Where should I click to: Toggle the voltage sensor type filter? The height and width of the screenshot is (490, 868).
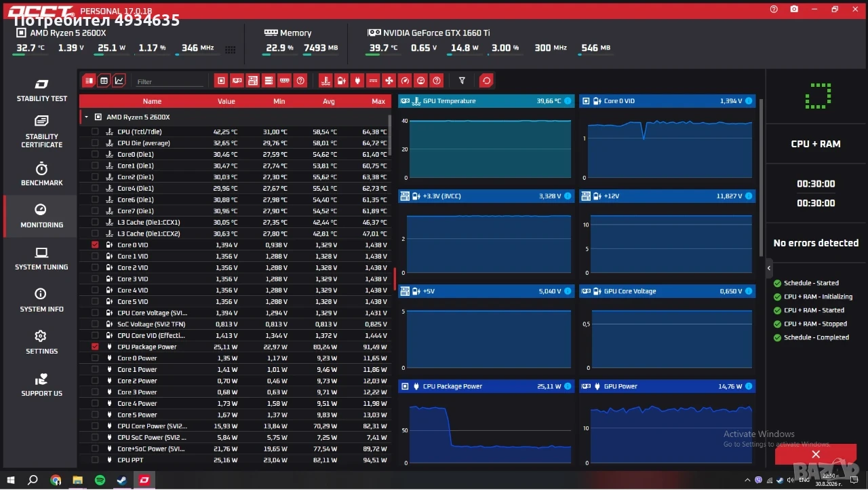pos(342,81)
